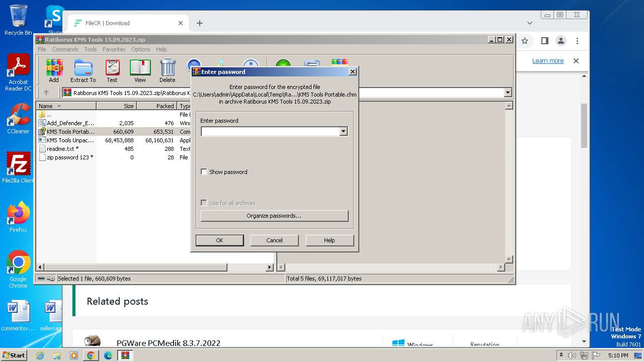
Task: Click the WinRAR panel's vertical scroll-up arrow
Action: pyautogui.click(x=509, y=106)
